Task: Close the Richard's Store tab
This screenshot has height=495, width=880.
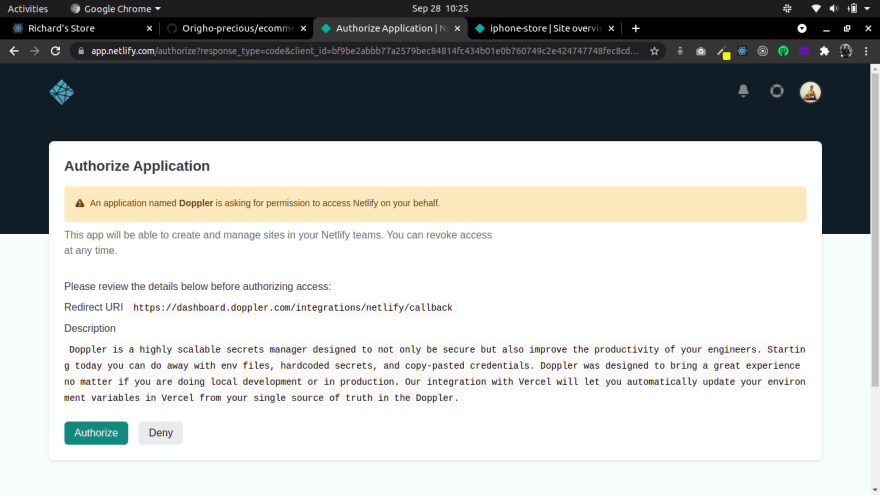Action: click(149, 28)
